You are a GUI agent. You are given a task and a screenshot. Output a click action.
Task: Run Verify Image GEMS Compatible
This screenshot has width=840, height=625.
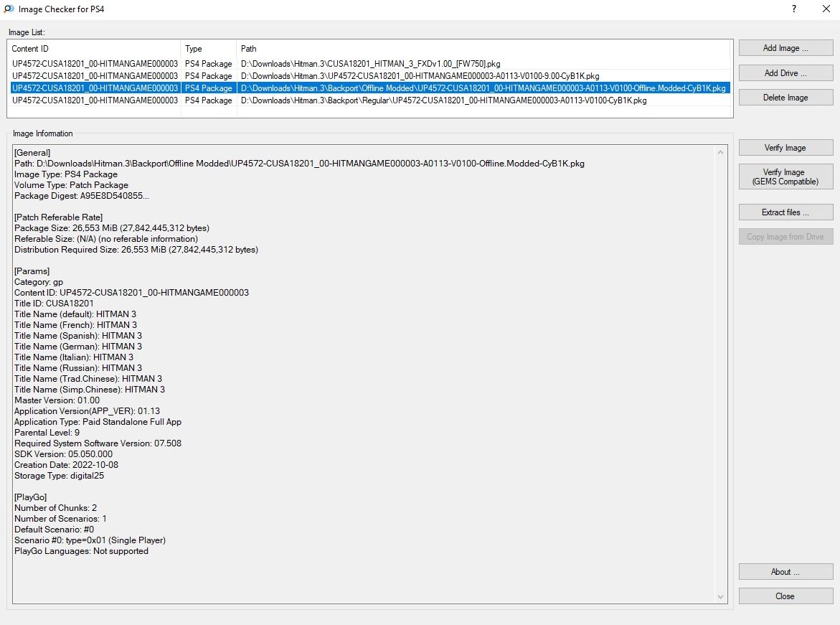pyautogui.click(x=785, y=177)
